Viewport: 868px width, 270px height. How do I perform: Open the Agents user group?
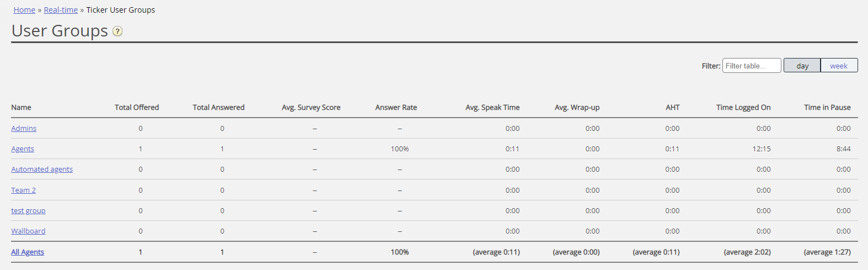coord(23,149)
